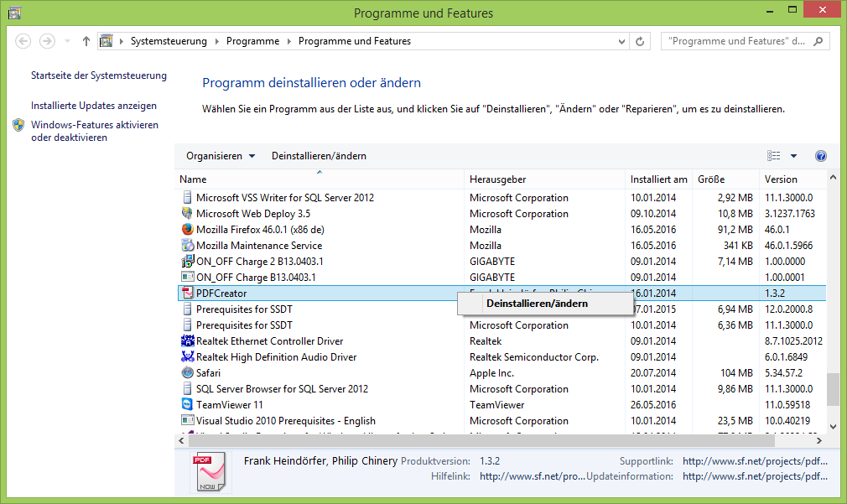Click the large PDFCreator details-pane icon
This screenshot has width=847, height=504.
point(210,472)
